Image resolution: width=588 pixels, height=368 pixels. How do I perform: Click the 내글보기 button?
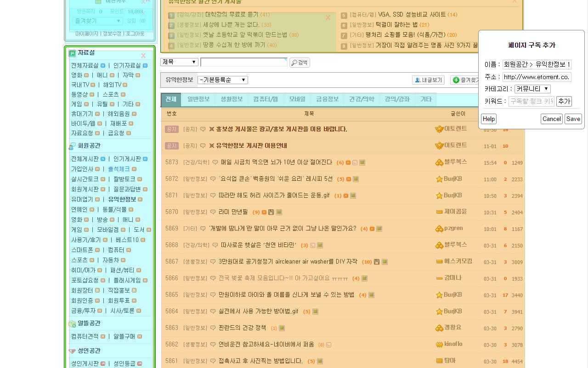tap(429, 80)
